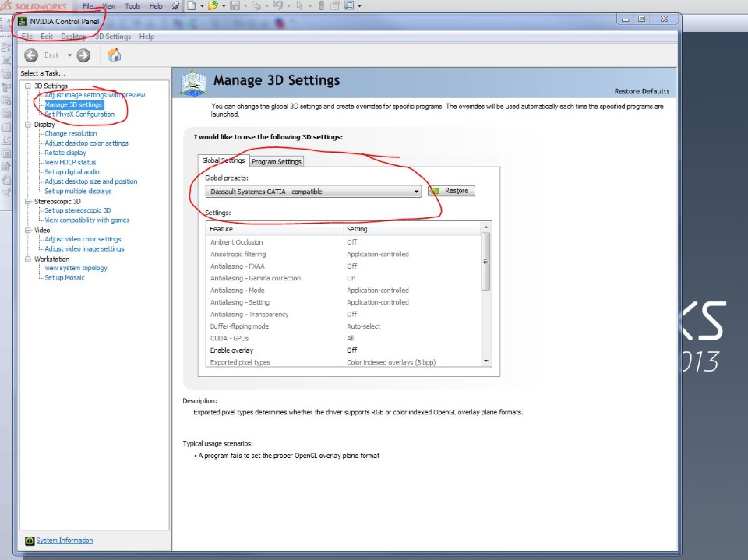Open the System Information link
This screenshot has height=560, width=748.
click(65, 541)
